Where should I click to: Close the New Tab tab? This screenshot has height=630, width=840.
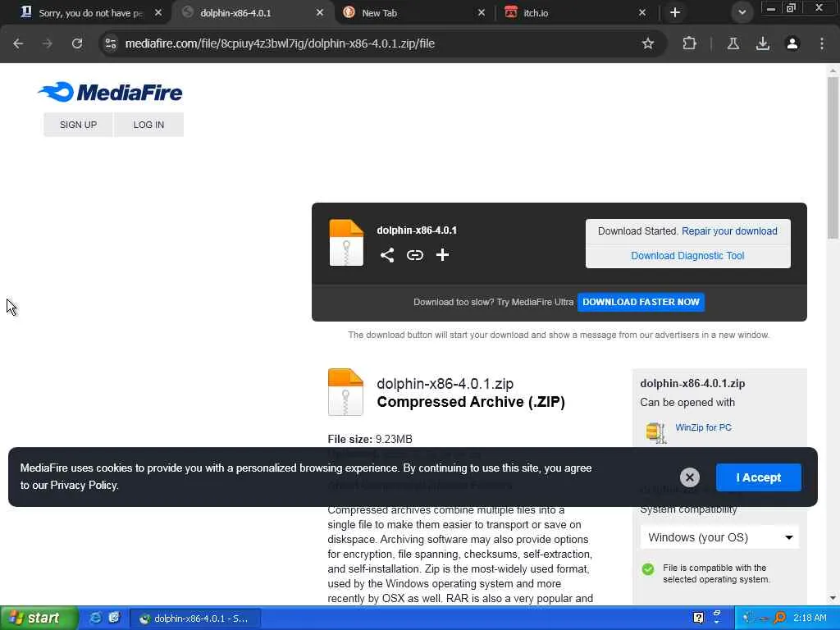pyautogui.click(x=481, y=13)
